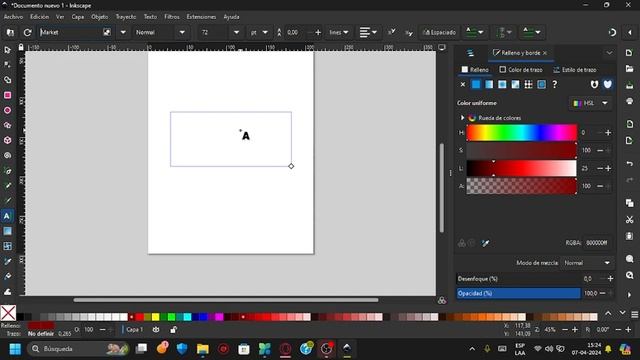Click the Espaciado button

click(x=439, y=32)
